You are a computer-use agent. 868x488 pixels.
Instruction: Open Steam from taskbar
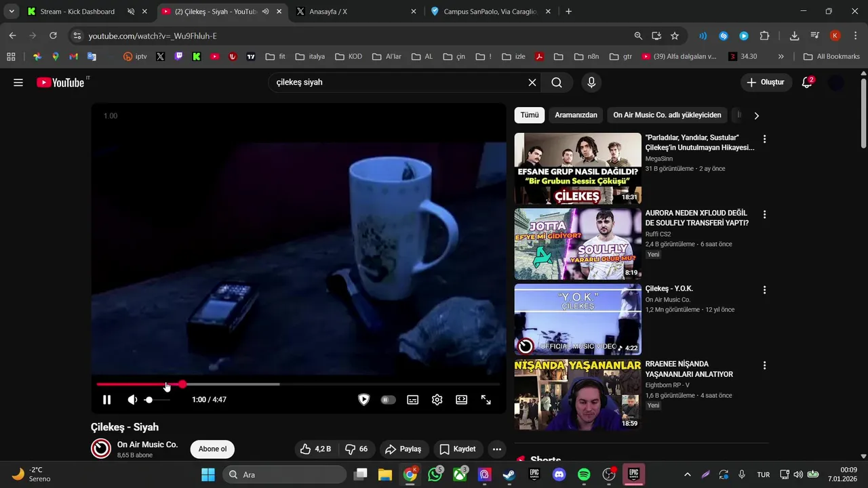coord(509,474)
